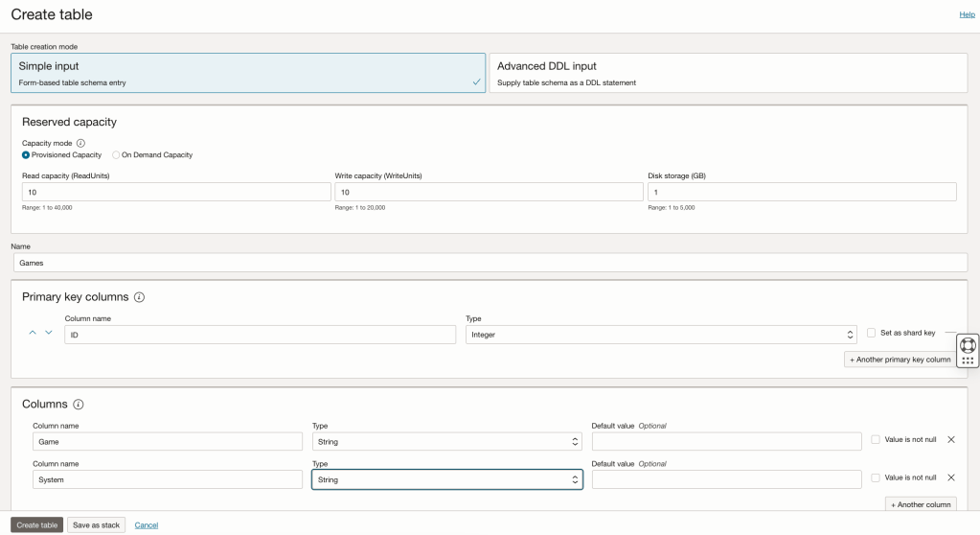Open the life ring support widget
The image size is (980, 535).
click(x=968, y=344)
